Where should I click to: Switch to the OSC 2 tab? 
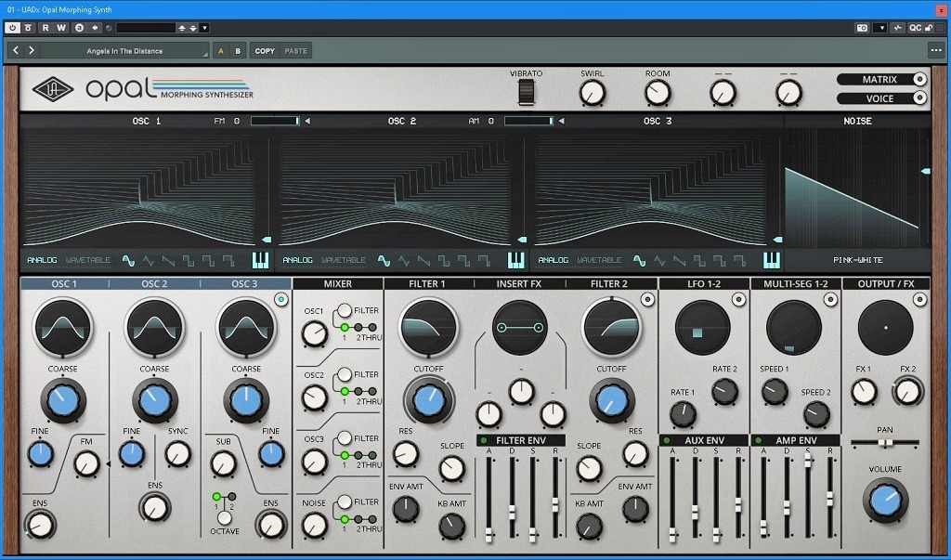click(x=154, y=284)
